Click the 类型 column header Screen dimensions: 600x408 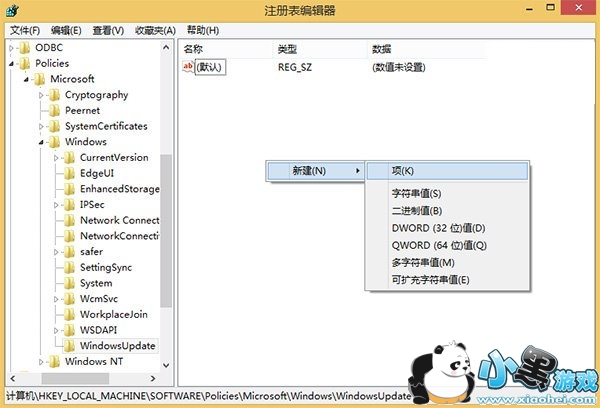pos(320,49)
